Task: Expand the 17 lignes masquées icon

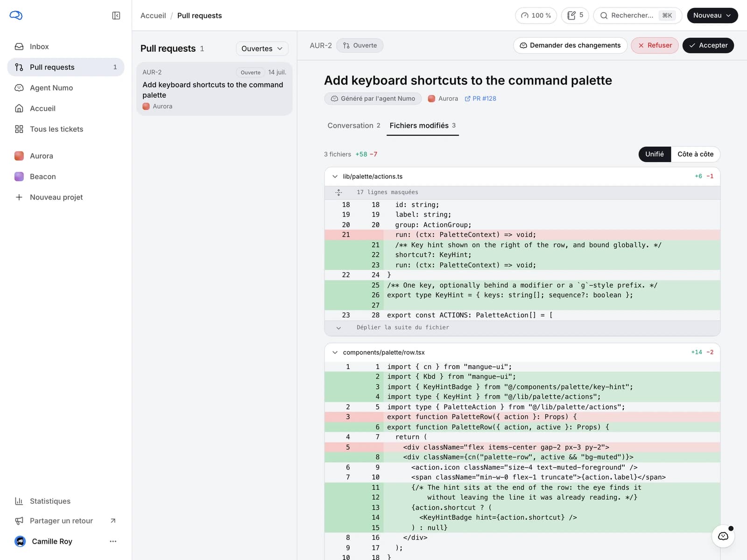Action: point(338,192)
